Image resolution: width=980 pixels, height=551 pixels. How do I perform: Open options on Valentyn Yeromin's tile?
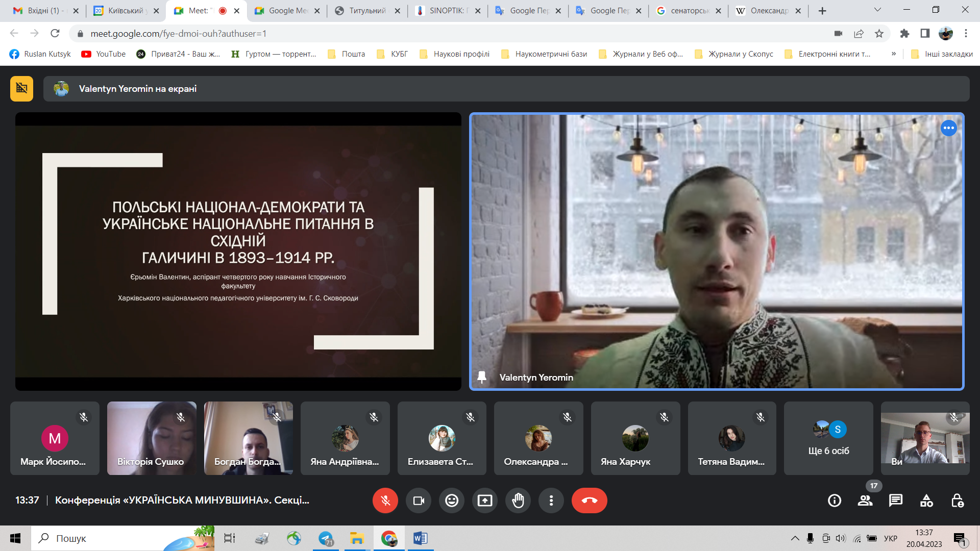pos(948,128)
